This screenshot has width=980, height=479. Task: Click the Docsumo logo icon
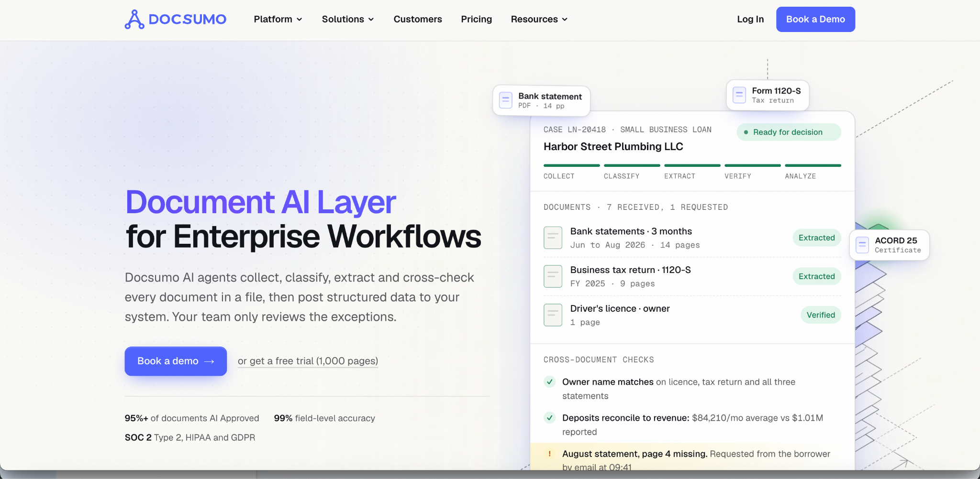pyautogui.click(x=134, y=19)
